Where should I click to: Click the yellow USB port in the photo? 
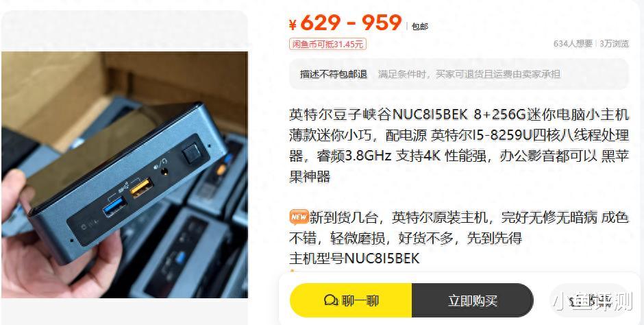coord(141,188)
